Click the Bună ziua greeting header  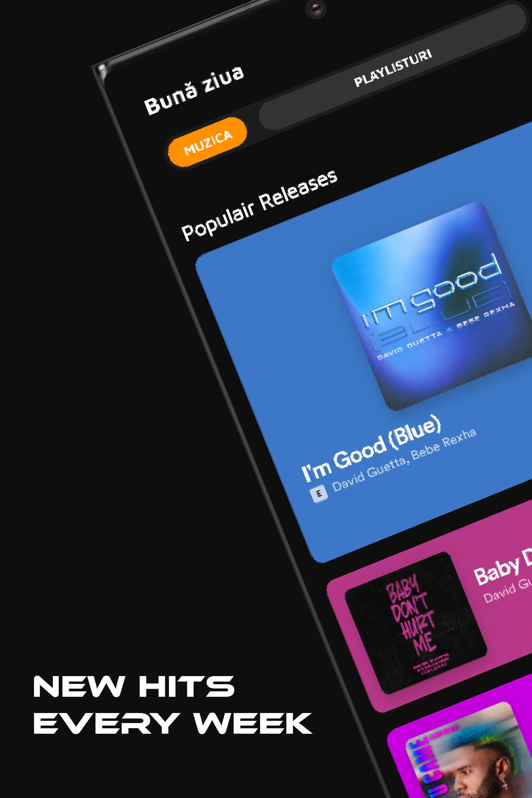194,90
